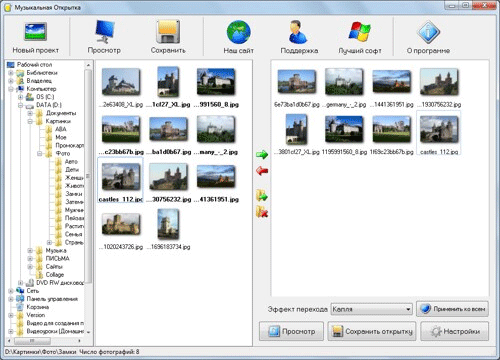Image resolution: width=500 pixels, height=360 pixels.
Task: Select ...3801cf27_XL.jpg in postcard photo list
Action: (297, 129)
